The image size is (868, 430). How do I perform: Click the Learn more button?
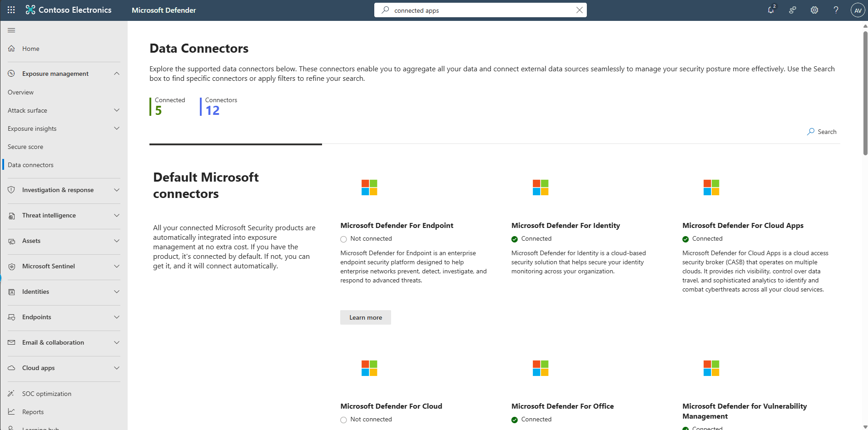point(366,317)
